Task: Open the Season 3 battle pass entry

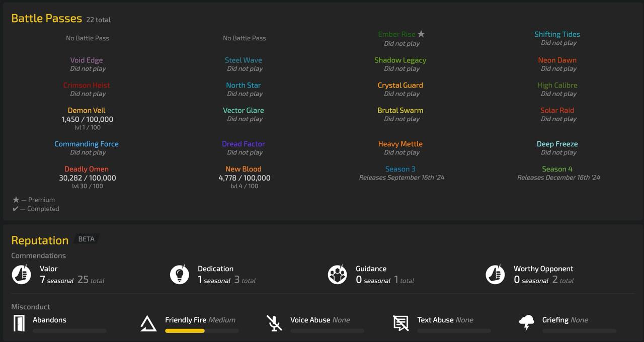Action: [400, 169]
